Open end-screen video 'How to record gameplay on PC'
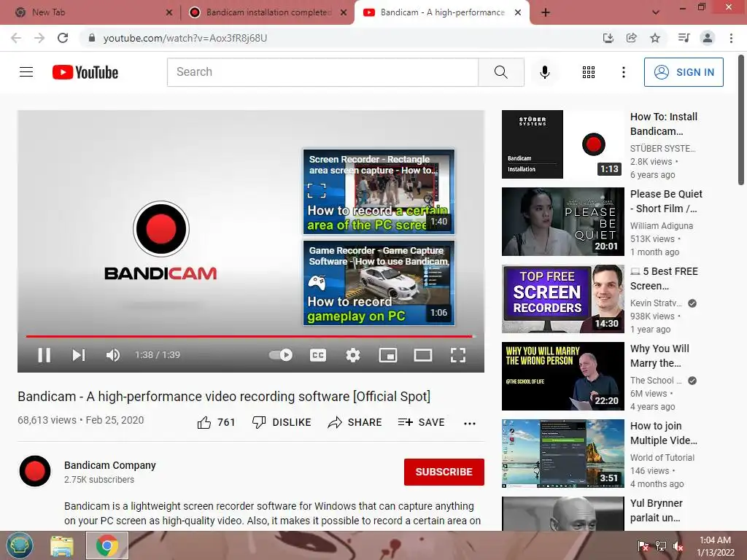The height and width of the screenshot is (560, 747). [x=379, y=283]
